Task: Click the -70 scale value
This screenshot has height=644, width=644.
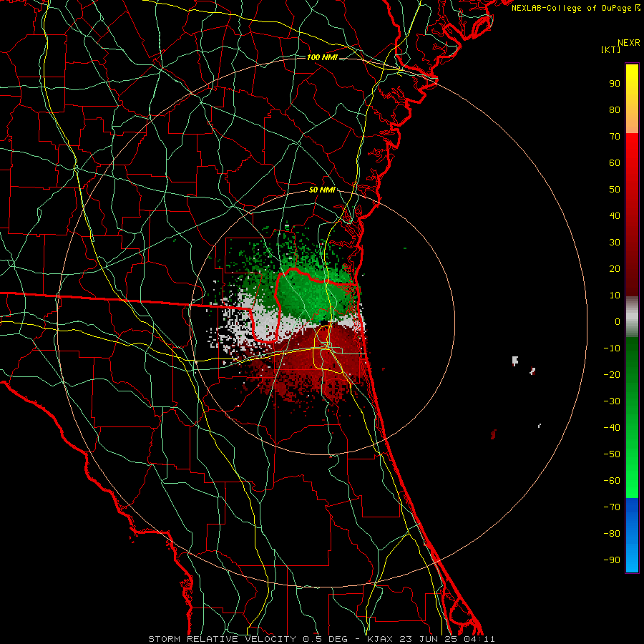Action: click(x=612, y=507)
